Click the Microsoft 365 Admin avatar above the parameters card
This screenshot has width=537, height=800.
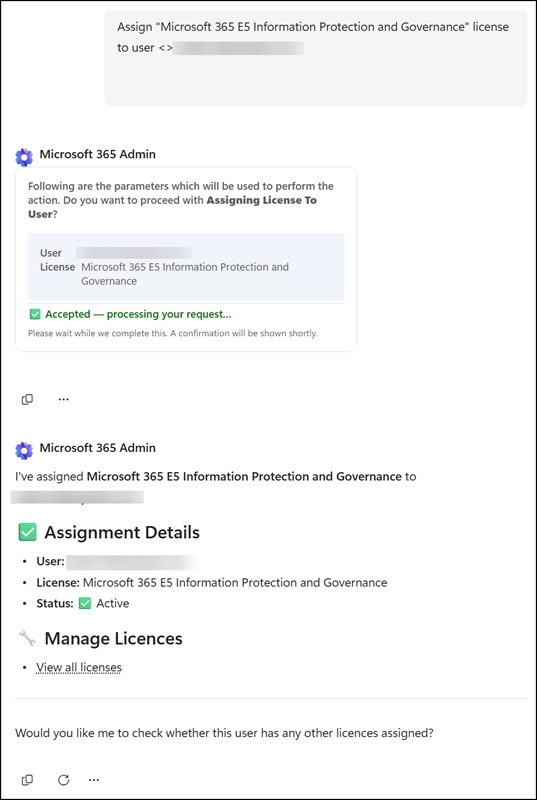click(x=24, y=157)
